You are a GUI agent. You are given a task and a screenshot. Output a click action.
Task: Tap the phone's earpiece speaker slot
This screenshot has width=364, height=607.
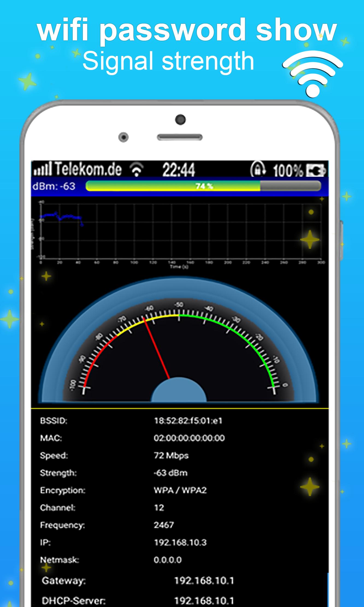click(179, 137)
